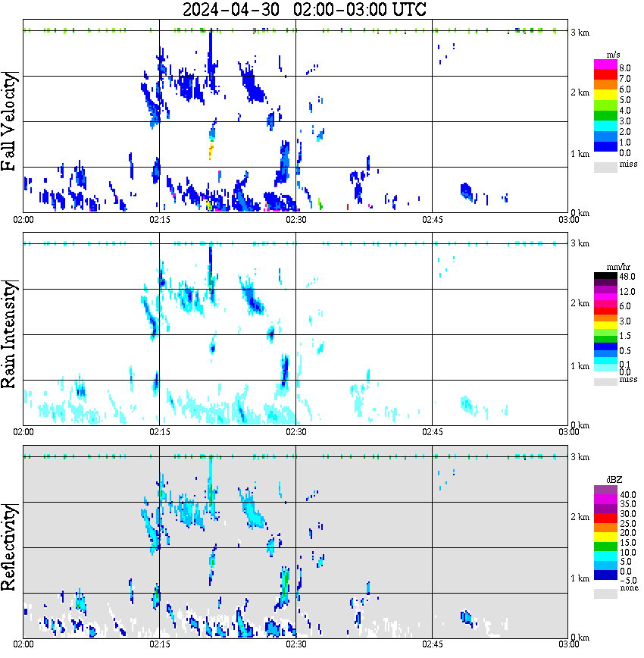
Task: Select the blue 0.5 swatch in mm/hr legend
Action: click(x=605, y=346)
